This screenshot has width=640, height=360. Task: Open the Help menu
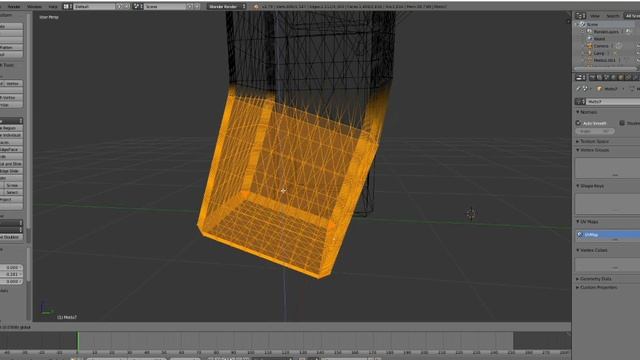pos(53,7)
